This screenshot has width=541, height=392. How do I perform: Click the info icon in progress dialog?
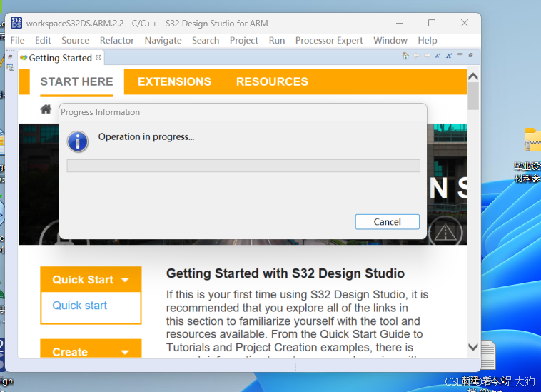tap(78, 141)
